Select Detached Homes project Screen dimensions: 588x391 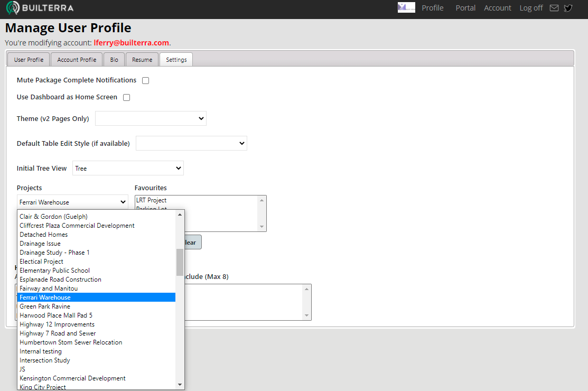96,234
